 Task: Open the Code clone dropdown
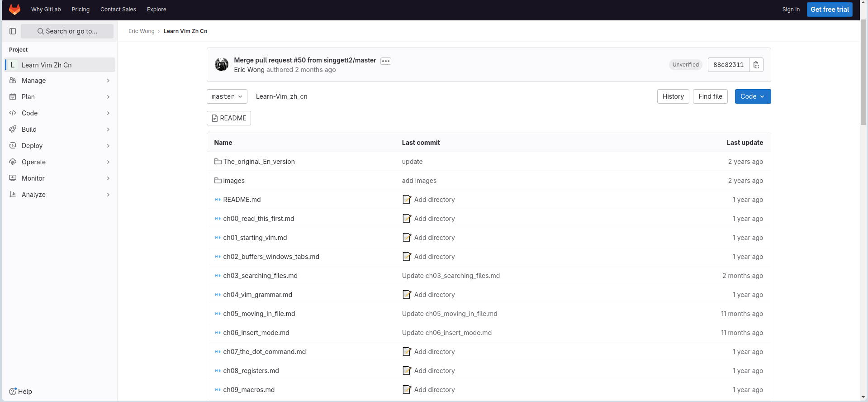753,96
